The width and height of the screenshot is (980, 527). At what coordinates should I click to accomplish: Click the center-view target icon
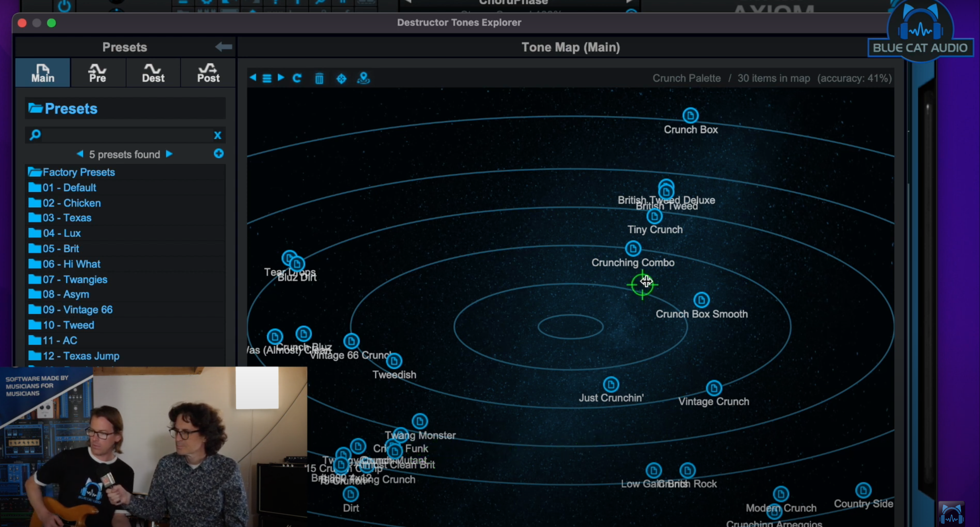point(341,79)
